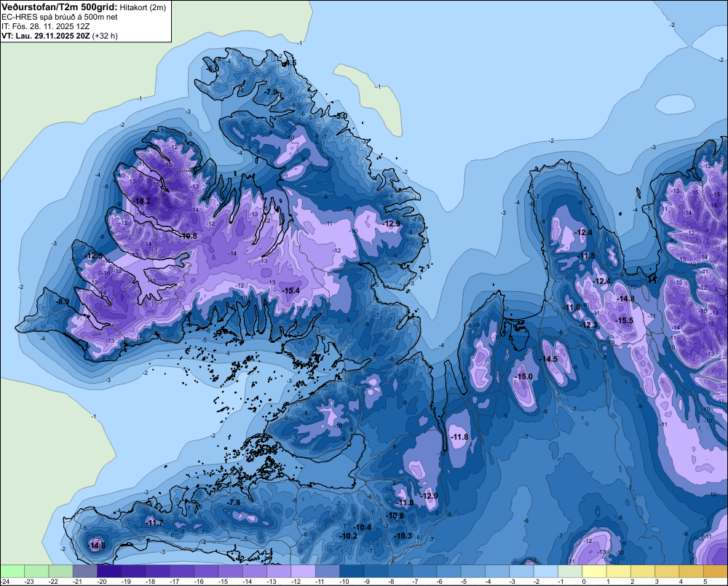The height and width of the screenshot is (586, 728).
Task: Click the -14.5 temperature label
Action: [549, 360]
